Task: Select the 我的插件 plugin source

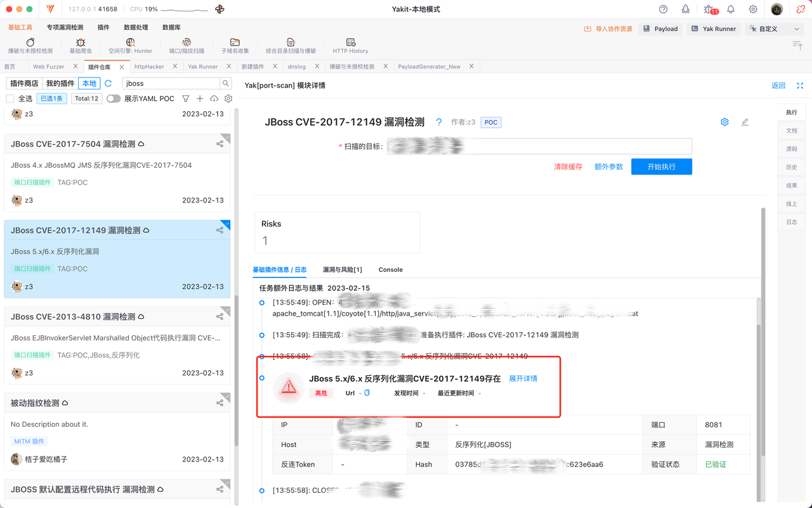Action: tap(60, 83)
